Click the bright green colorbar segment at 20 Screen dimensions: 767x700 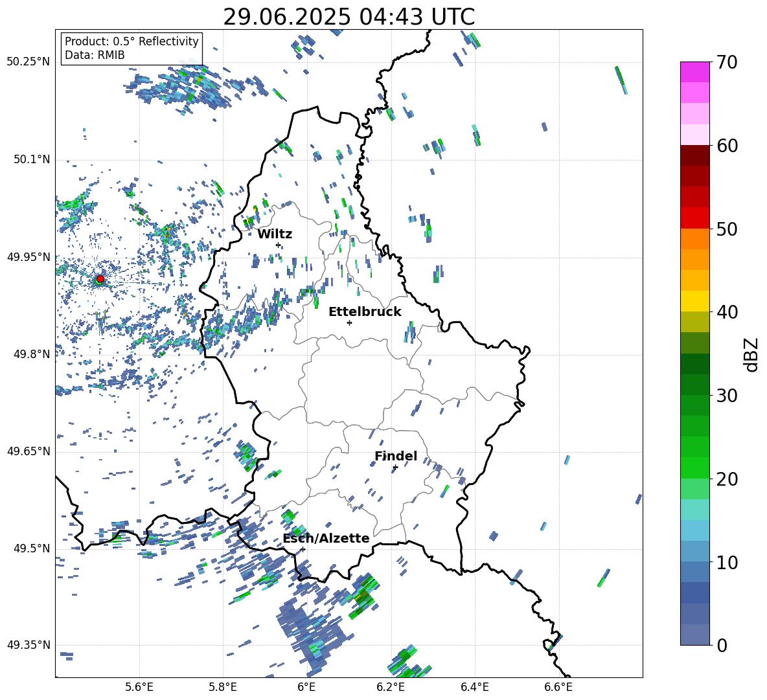pos(694,468)
